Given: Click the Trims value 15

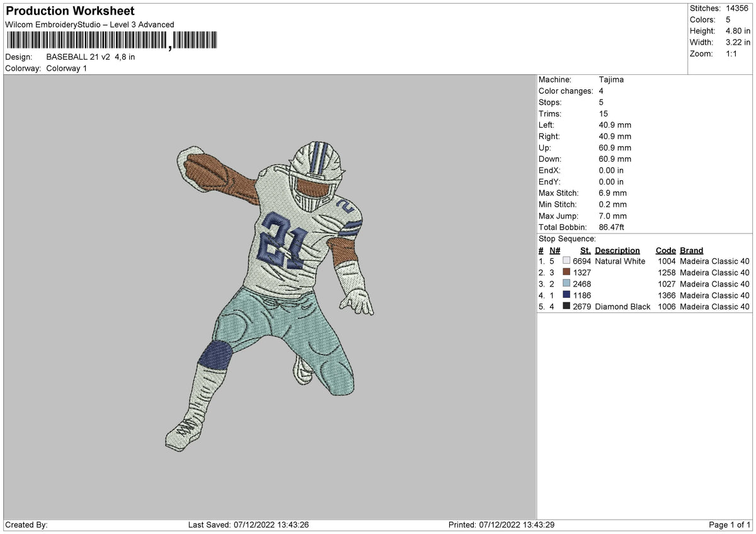Looking at the screenshot, I should (604, 113).
